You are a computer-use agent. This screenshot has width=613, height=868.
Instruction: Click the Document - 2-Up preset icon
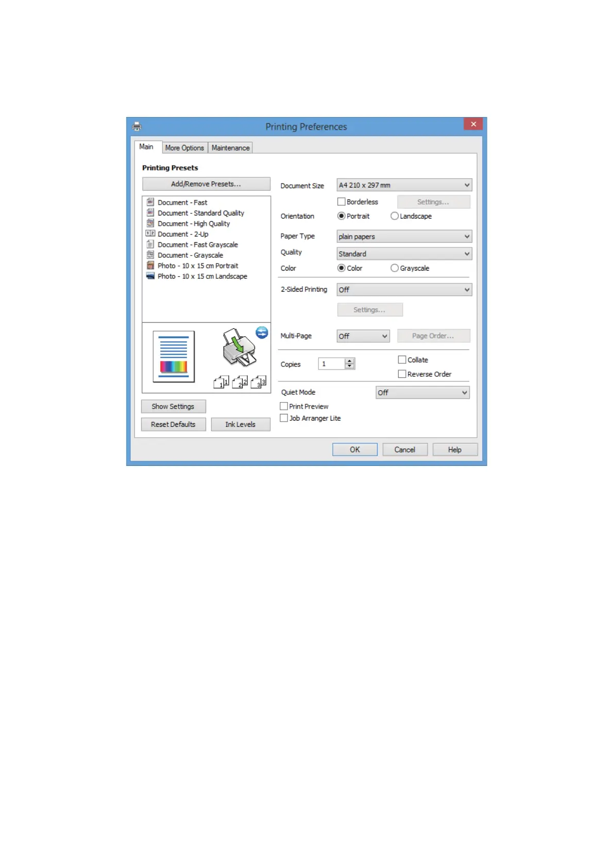[150, 233]
